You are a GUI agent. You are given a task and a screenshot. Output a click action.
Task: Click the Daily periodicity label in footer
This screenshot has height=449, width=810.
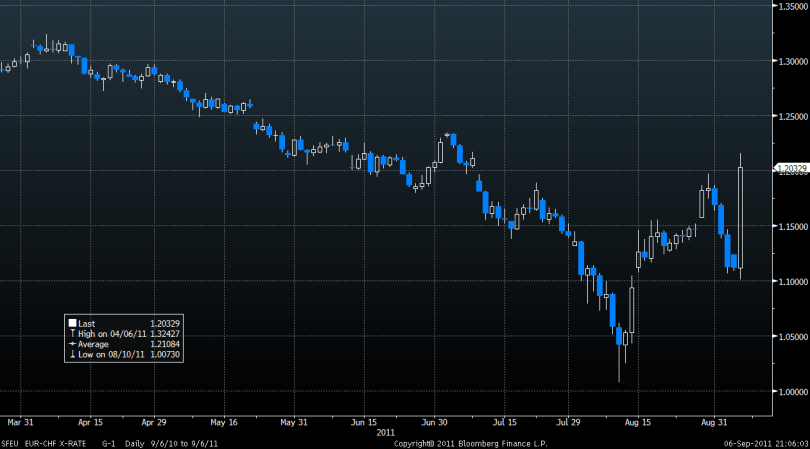(x=136, y=443)
